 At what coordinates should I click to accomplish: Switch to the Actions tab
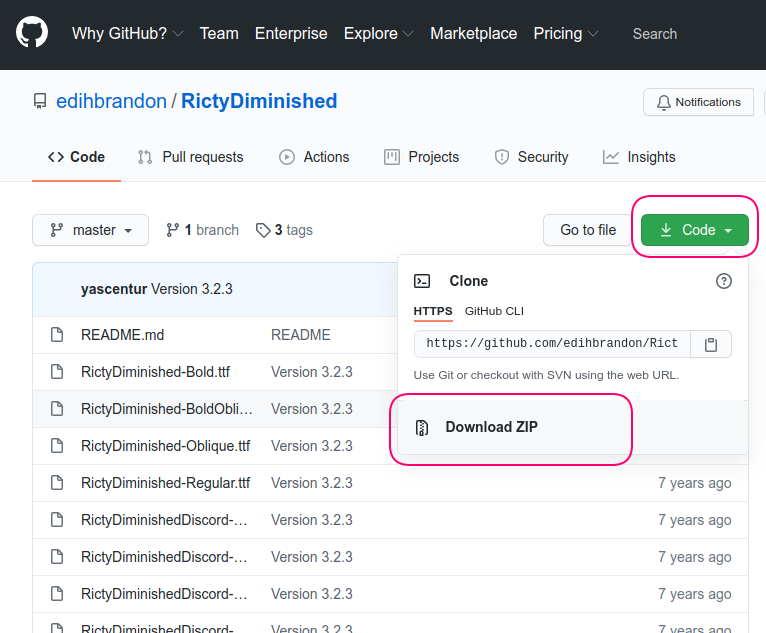click(314, 157)
